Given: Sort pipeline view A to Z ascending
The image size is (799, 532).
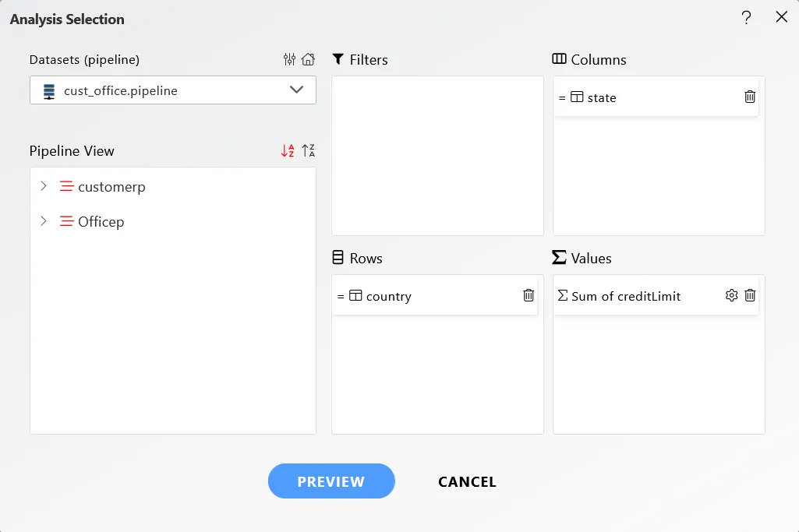Looking at the screenshot, I should click(288, 150).
